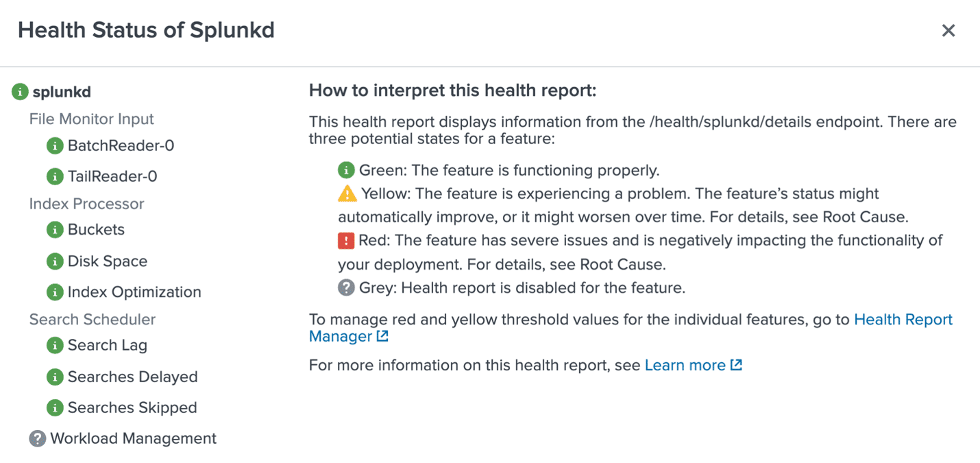Click the Disk Space status icon

55,261
